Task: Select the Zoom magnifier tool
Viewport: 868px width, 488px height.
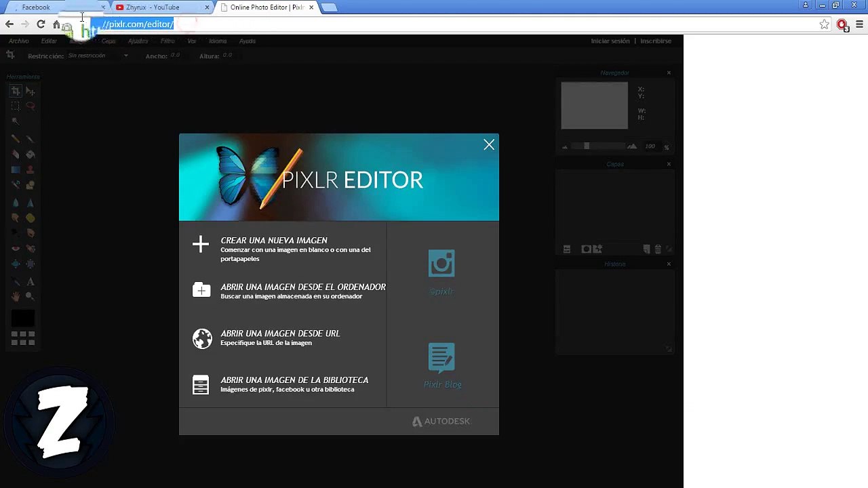Action: pyautogui.click(x=31, y=296)
